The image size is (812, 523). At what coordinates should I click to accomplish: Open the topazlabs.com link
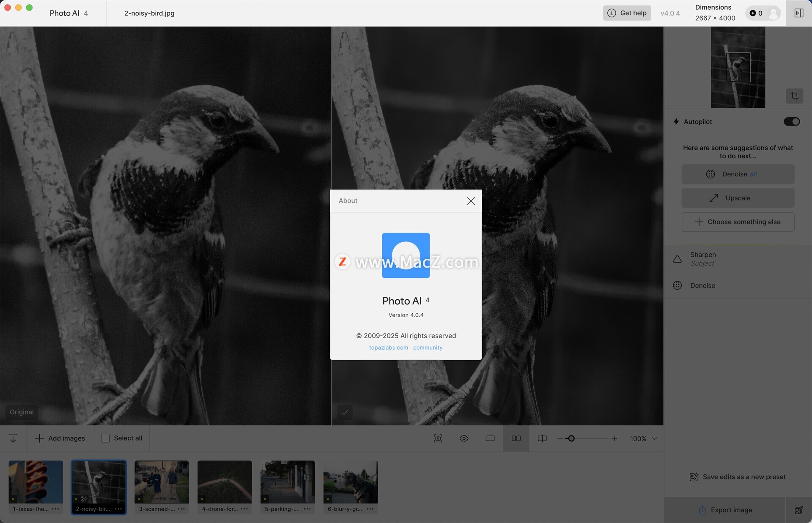coord(388,348)
